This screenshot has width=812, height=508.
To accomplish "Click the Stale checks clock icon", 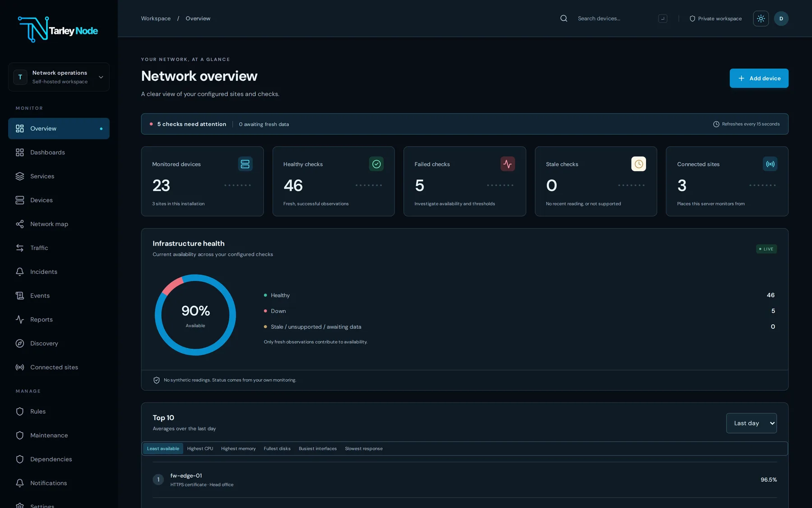I will point(639,164).
